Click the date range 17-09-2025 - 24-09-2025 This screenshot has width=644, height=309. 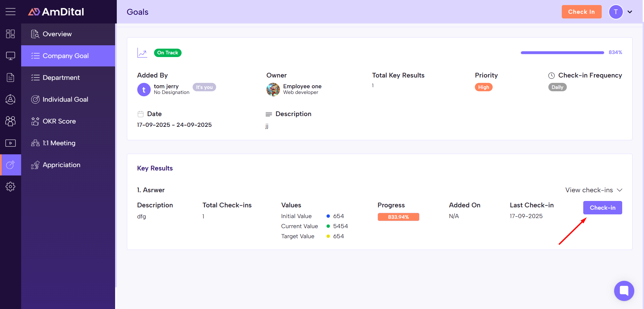(x=175, y=125)
